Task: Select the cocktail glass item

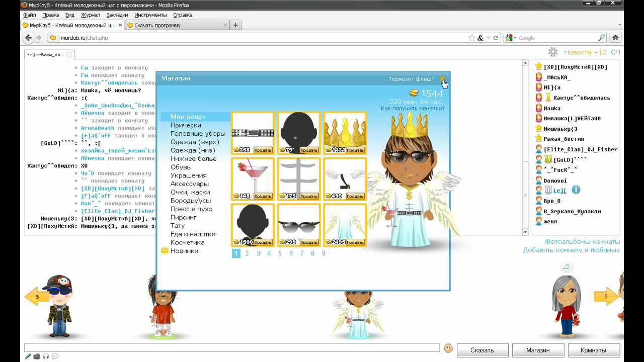Action: (253, 179)
